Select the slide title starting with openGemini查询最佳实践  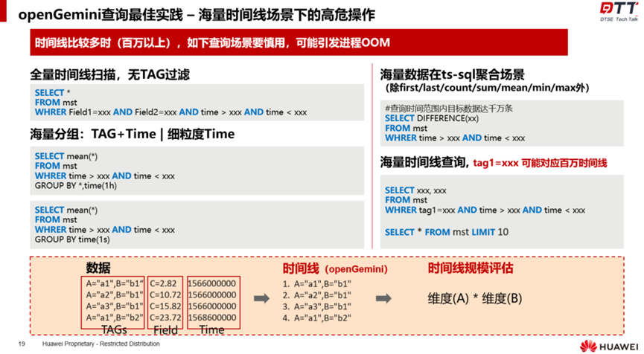197,15
